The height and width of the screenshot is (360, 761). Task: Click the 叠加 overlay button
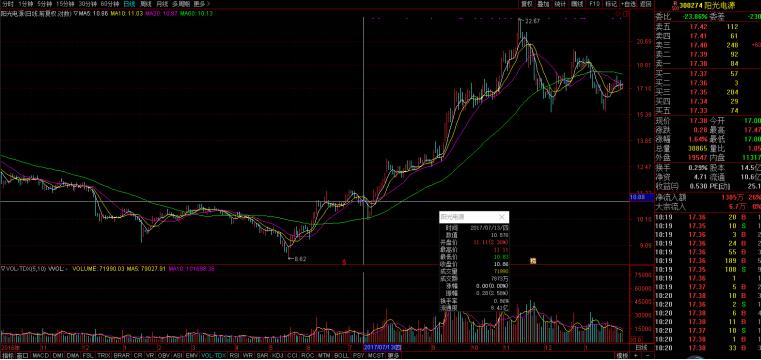click(544, 3)
